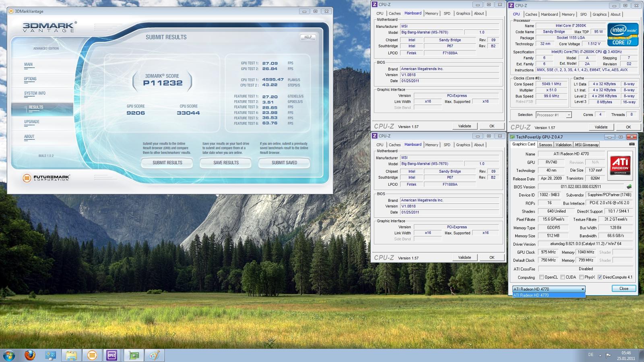
Task: Open Action Center flag in system tray
Action: [609, 355]
